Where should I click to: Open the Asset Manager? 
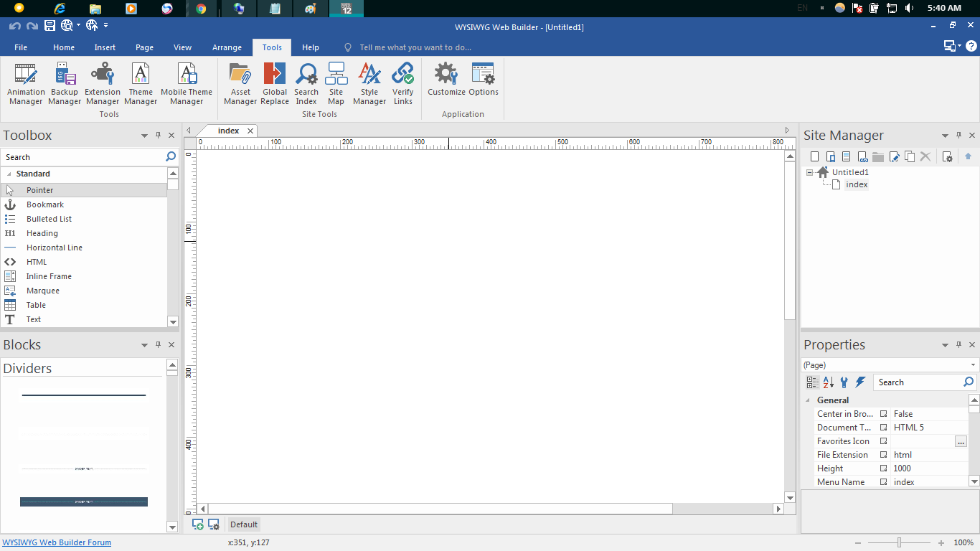click(x=240, y=84)
